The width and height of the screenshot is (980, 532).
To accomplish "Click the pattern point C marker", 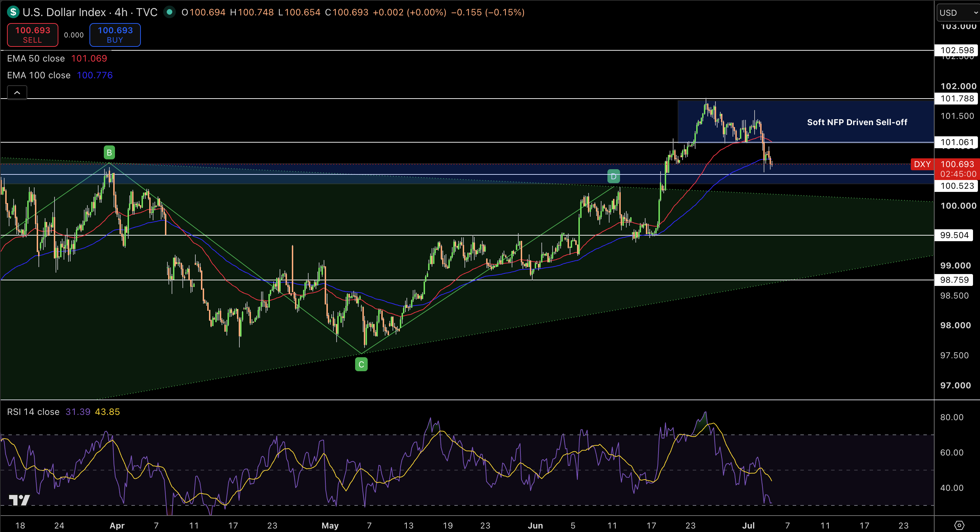I will [x=361, y=365].
